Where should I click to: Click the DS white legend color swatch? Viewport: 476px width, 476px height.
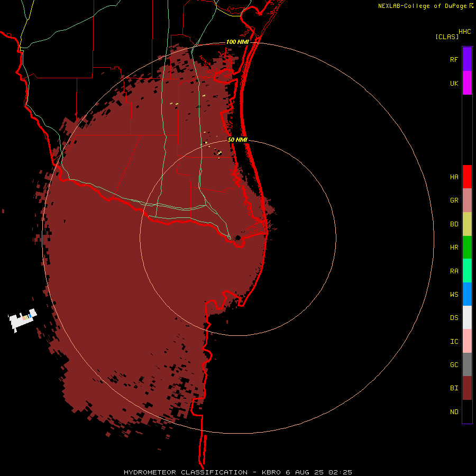pos(467,317)
